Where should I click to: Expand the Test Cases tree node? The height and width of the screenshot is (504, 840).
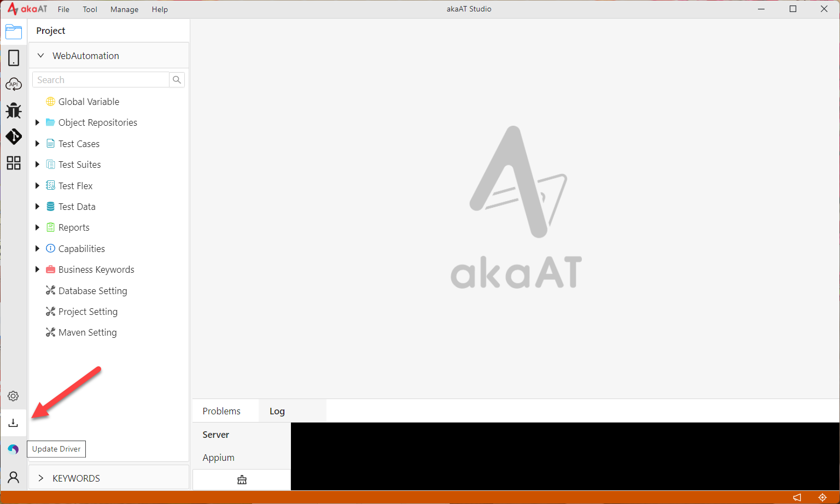click(37, 144)
